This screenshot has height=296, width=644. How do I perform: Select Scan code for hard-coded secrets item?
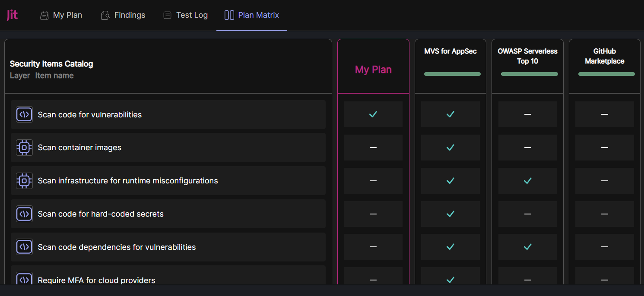tap(168, 214)
